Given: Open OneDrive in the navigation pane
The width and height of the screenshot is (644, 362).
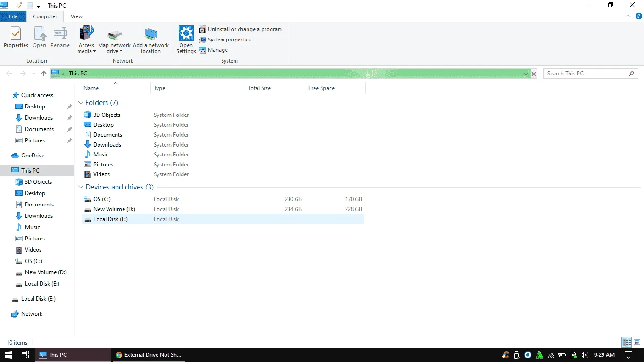Looking at the screenshot, I should [x=33, y=156].
